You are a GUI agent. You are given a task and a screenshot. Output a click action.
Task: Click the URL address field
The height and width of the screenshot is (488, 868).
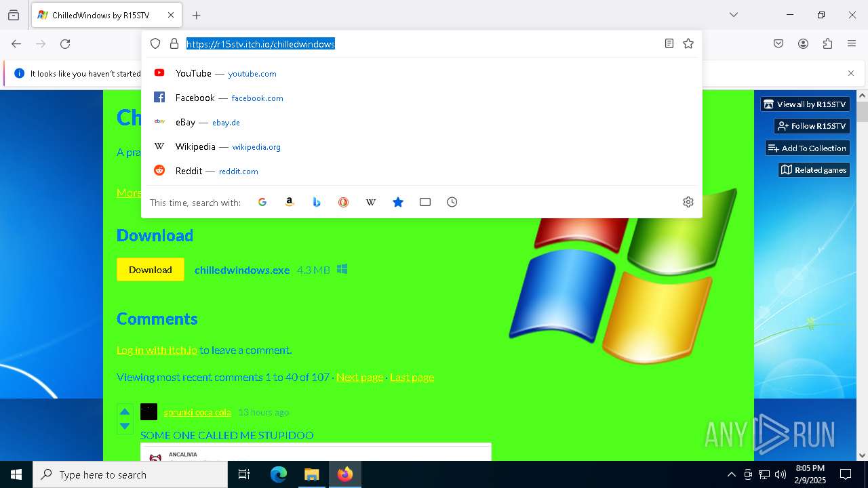pos(420,44)
